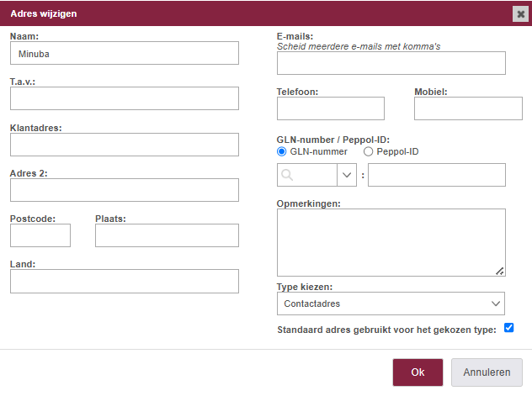Image resolution: width=532 pixels, height=396 pixels.
Task: Click the T.a.v. input field
Action: pyautogui.click(x=125, y=98)
